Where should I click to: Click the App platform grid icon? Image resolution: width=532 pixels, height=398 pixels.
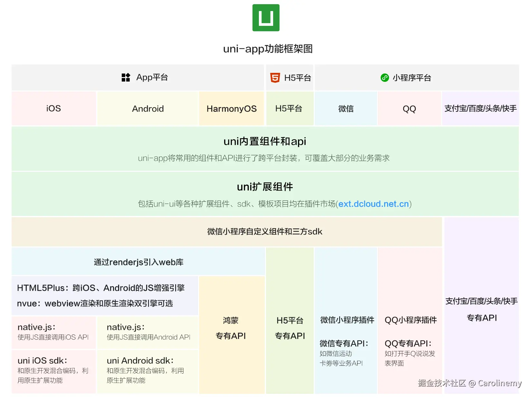tap(126, 77)
